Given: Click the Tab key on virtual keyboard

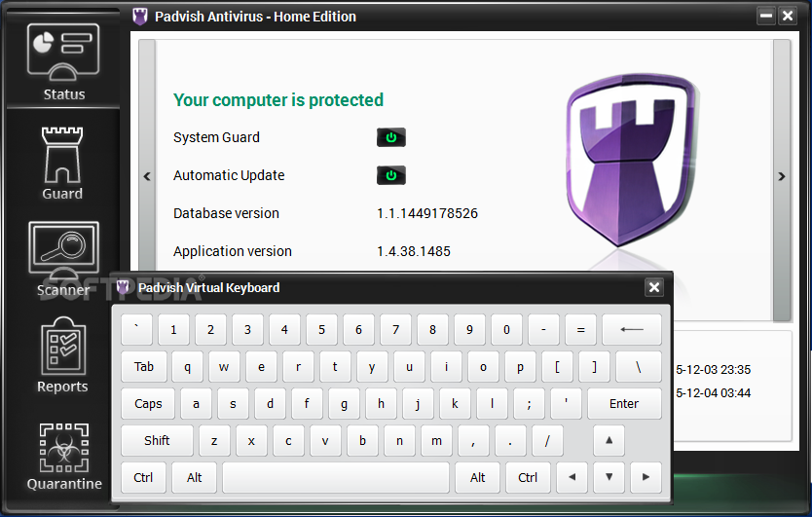Looking at the screenshot, I should [x=144, y=367].
